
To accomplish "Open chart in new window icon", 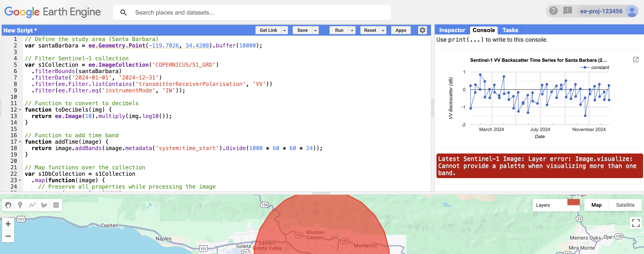I will point(635,59).
